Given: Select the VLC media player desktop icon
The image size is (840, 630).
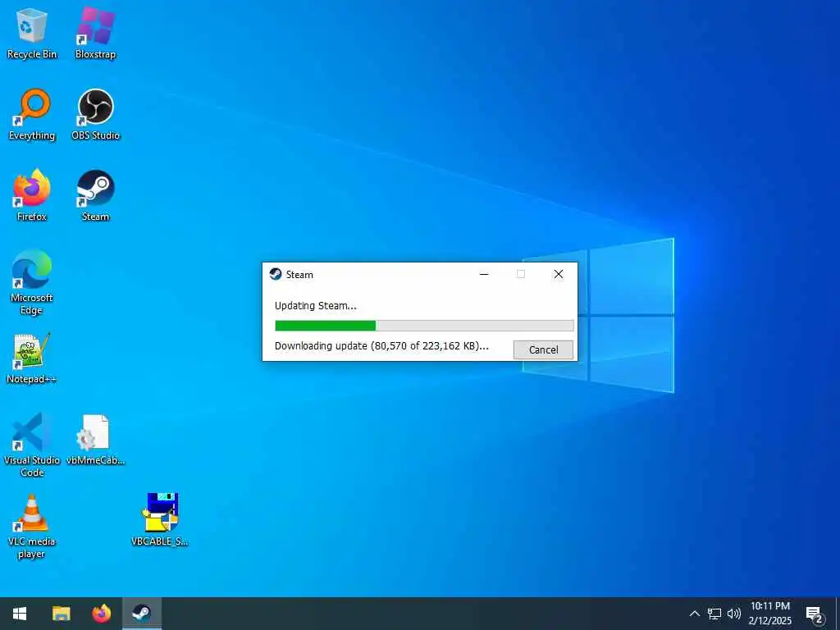Looking at the screenshot, I should [32, 526].
